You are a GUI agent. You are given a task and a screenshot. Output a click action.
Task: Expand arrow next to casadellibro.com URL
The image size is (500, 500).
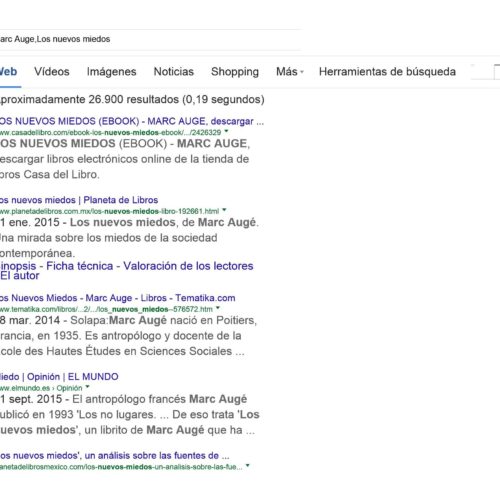[x=226, y=132]
